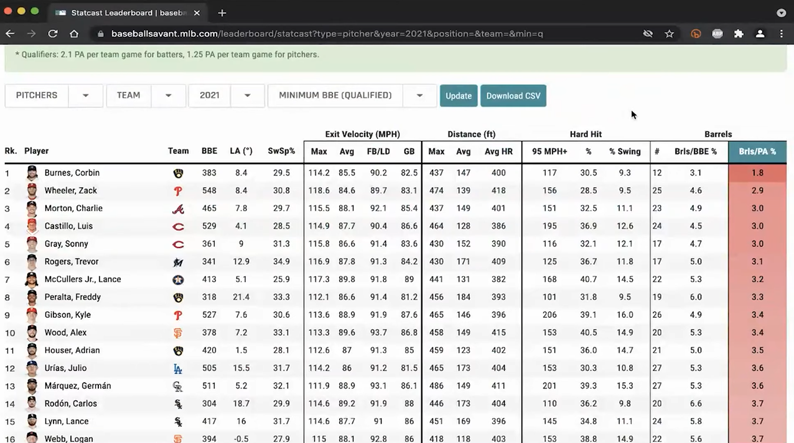Click Luis Castillo's Reds team logo
This screenshot has width=794, height=443.
point(178,226)
